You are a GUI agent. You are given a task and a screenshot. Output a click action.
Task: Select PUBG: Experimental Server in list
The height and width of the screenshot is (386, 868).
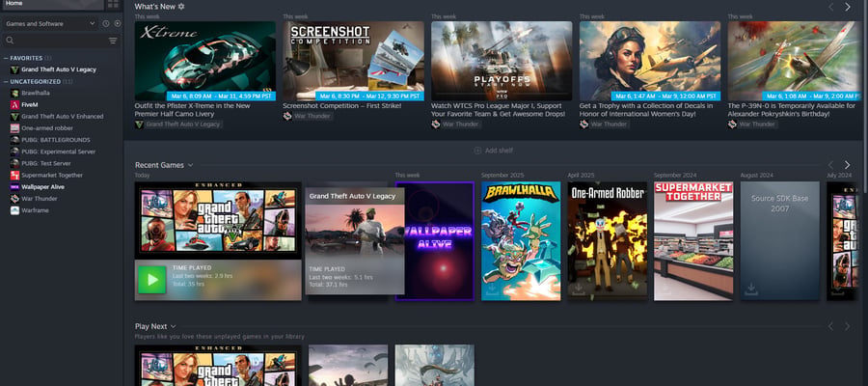point(58,152)
